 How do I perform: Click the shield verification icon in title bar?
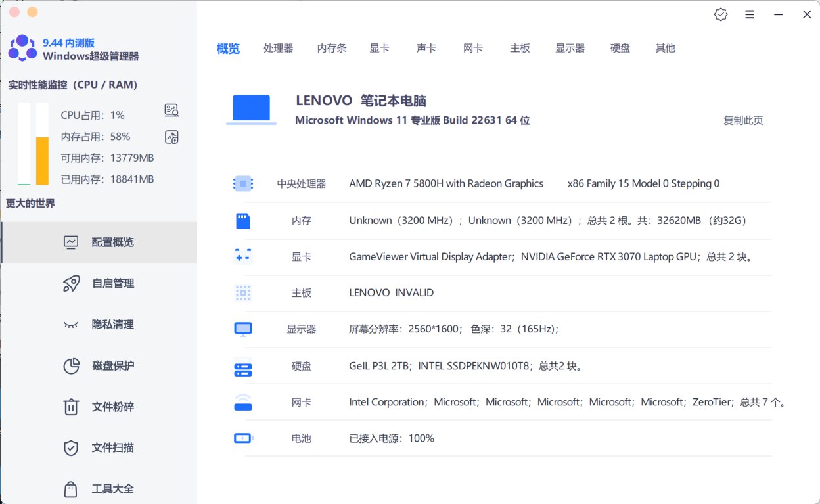[721, 14]
